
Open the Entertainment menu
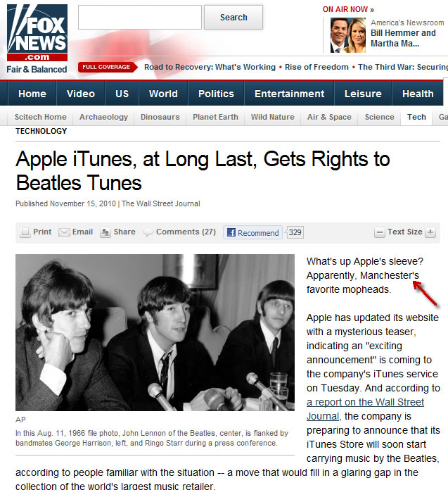289,94
